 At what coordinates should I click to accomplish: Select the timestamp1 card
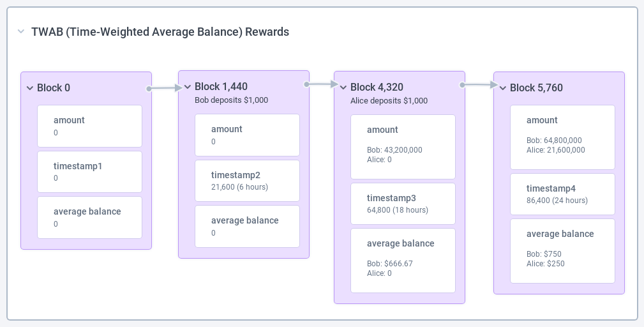point(89,172)
